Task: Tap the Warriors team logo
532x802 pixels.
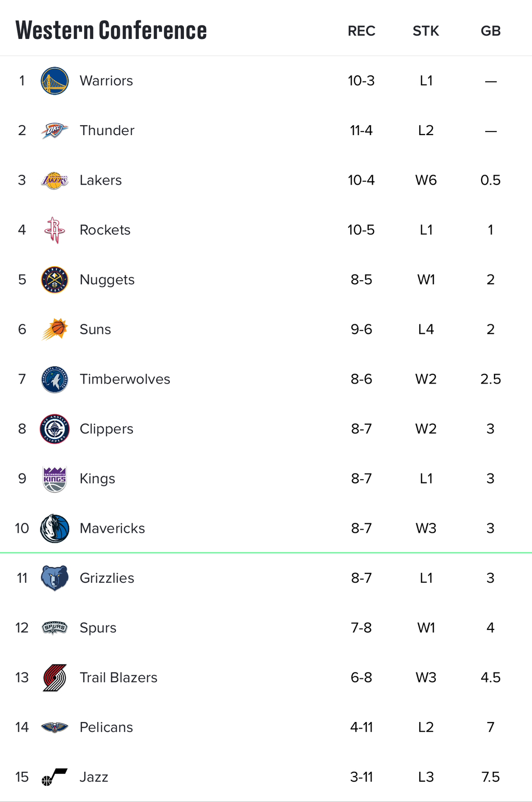Action: pyautogui.click(x=55, y=81)
